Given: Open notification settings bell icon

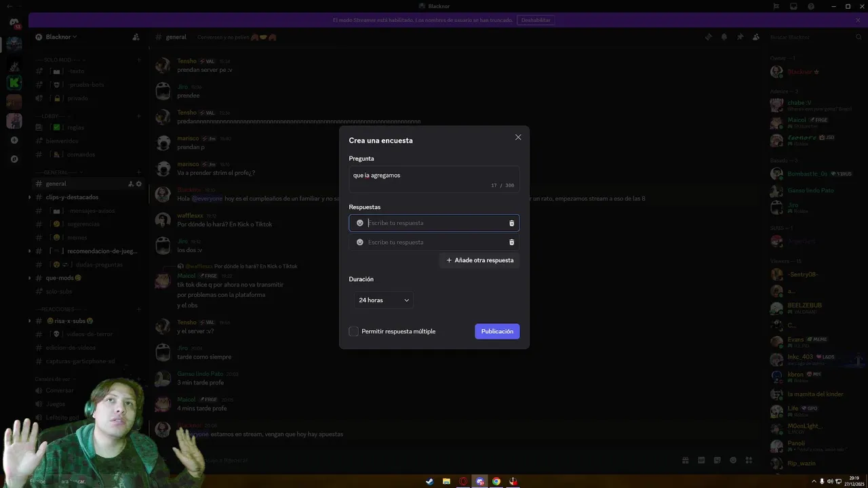Looking at the screenshot, I should pos(724,37).
